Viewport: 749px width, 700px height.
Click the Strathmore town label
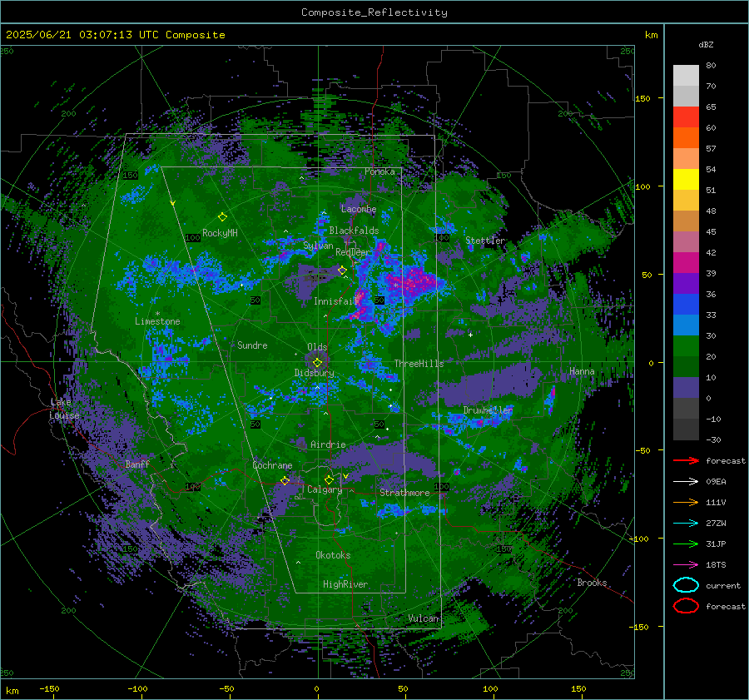(x=404, y=493)
